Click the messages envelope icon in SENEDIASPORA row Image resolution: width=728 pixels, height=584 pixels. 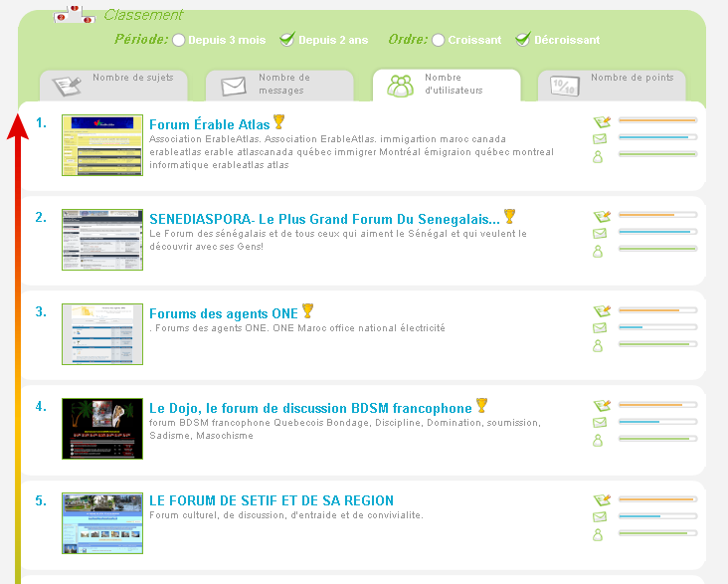pyautogui.click(x=600, y=233)
